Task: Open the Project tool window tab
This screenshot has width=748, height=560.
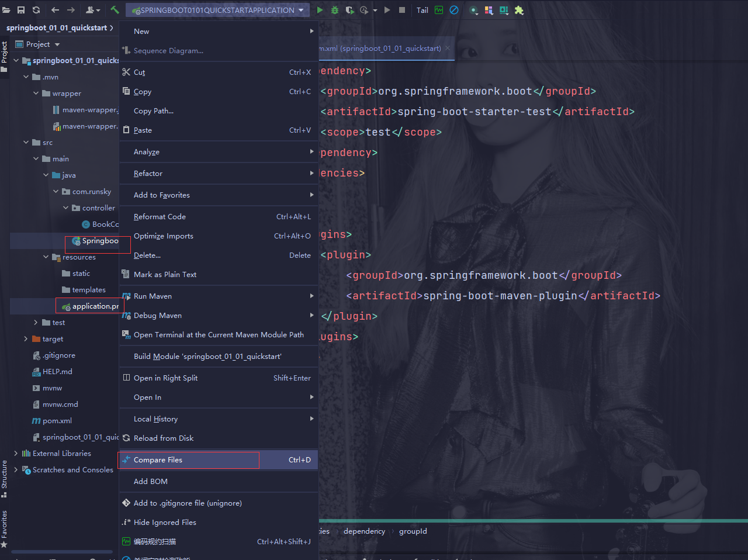Action: coord(4,56)
